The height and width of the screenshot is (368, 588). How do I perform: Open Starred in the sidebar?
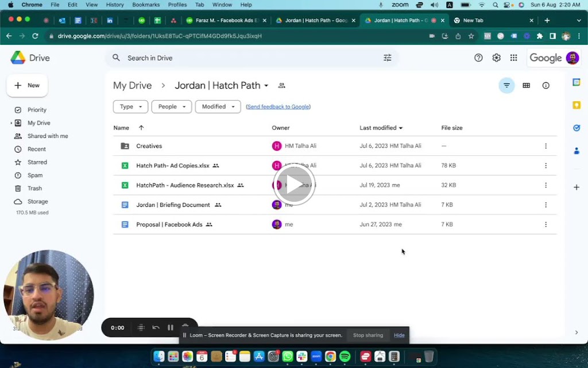tap(37, 162)
